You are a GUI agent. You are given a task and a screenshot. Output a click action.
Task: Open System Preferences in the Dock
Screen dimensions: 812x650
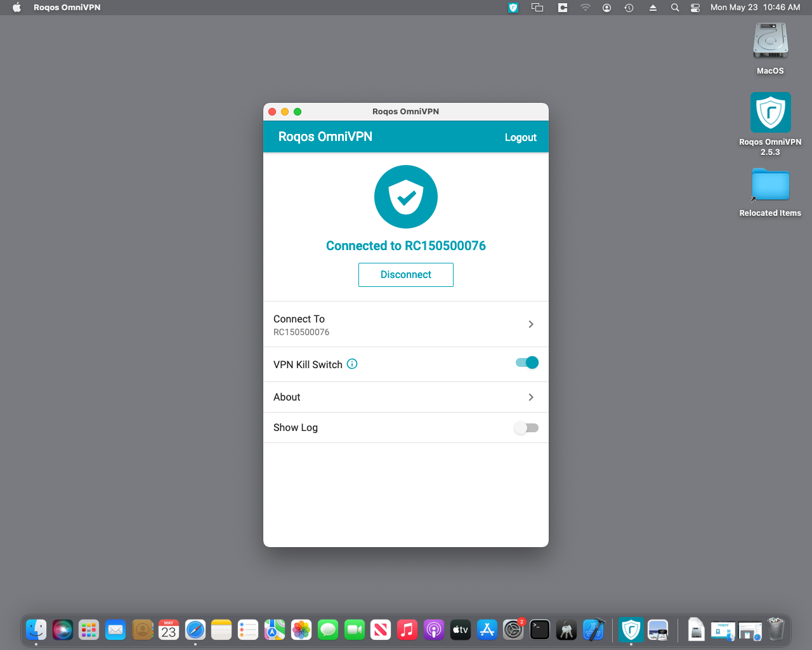pos(513,630)
